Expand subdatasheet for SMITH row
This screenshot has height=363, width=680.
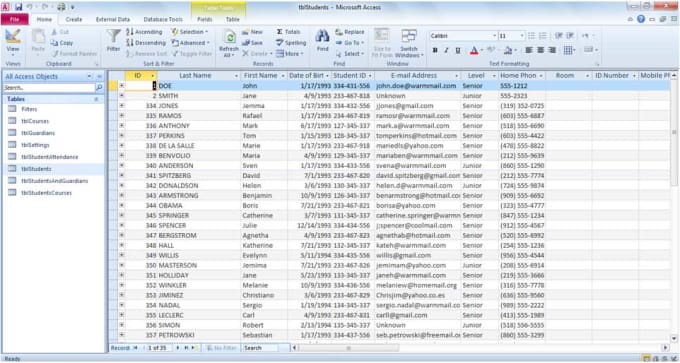pyautogui.click(x=121, y=95)
